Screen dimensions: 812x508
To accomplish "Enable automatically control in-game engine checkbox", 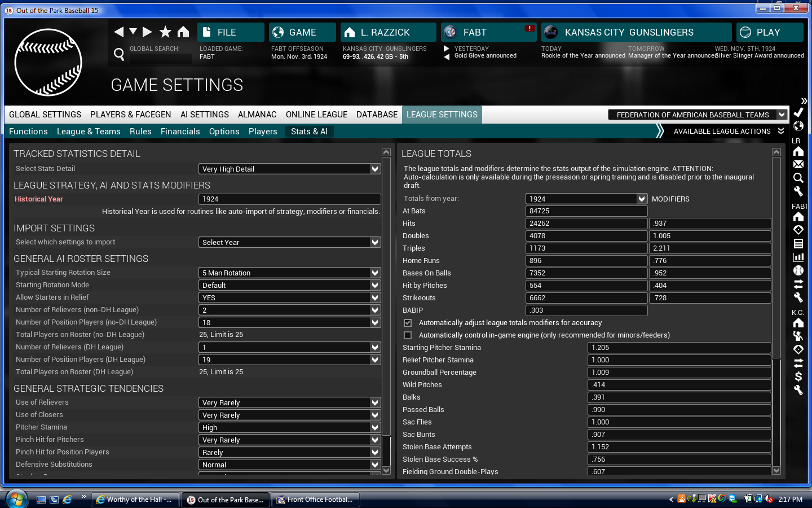I will click(408, 335).
